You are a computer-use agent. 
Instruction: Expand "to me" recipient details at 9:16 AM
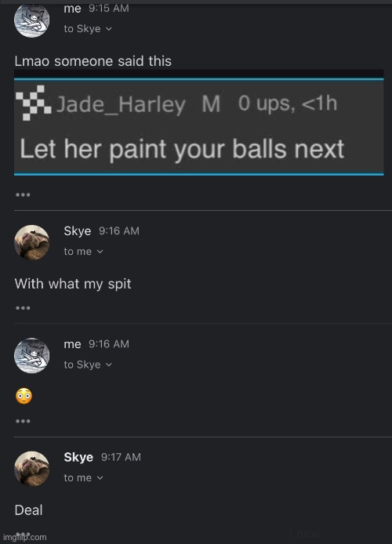point(83,251)
